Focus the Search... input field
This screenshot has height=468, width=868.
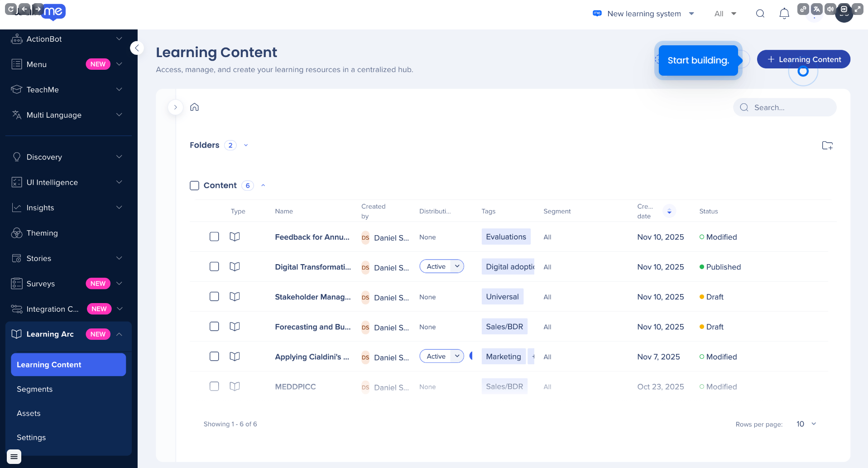coord(784,107)
